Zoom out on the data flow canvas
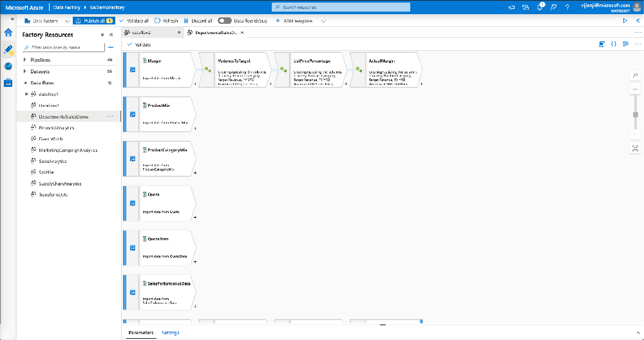 pos(636,135)
